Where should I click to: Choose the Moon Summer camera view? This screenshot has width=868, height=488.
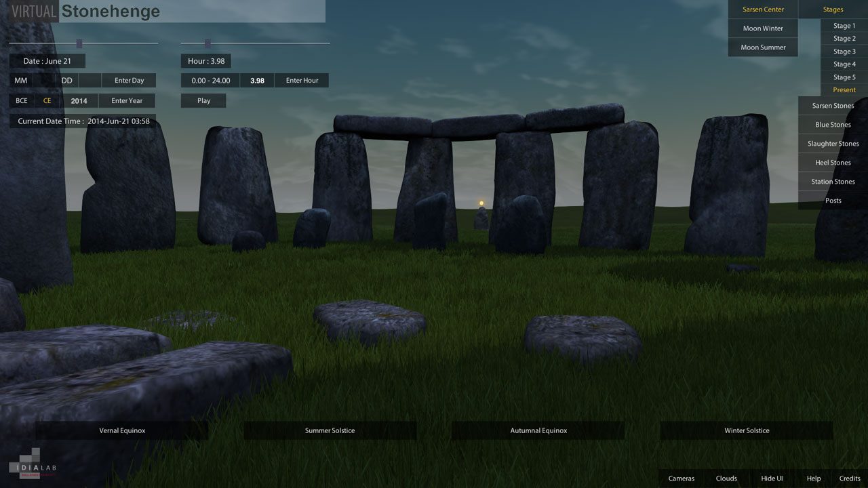pyautogui.click(x=763, y=47)
